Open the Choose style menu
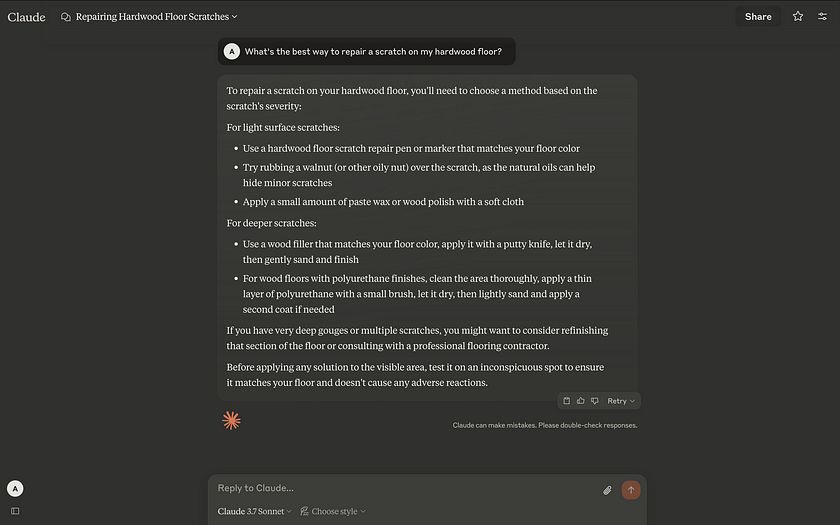The height and width of the screenshot is (525, 840). (x=333, y=511)
